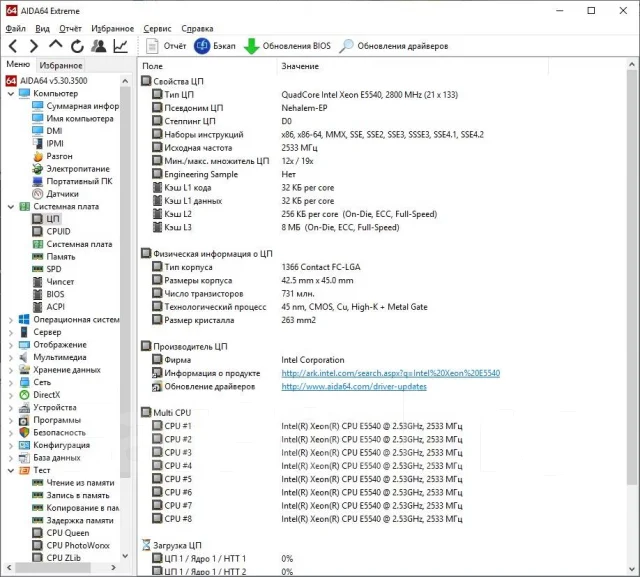Image resolution: width=640 pixels, height=577 pixels.
Task: Click the sidebar horizontal scrollbar right arrow
Action: point(113,568)
